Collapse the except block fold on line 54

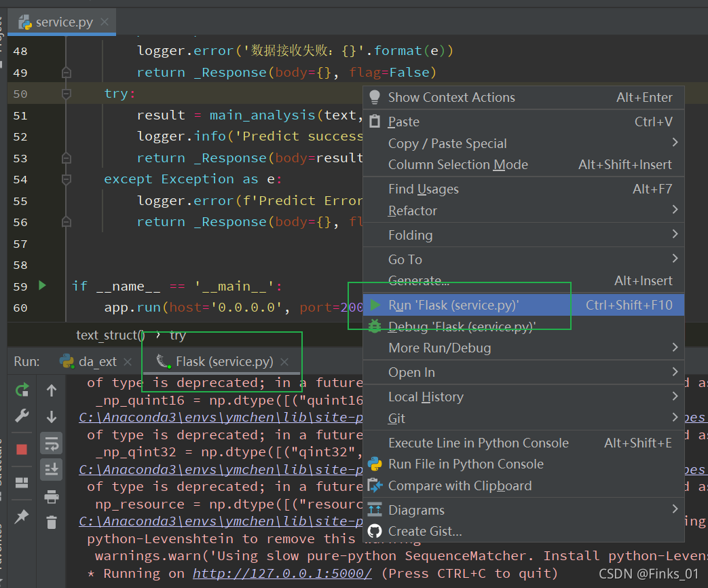coord(67,179)
